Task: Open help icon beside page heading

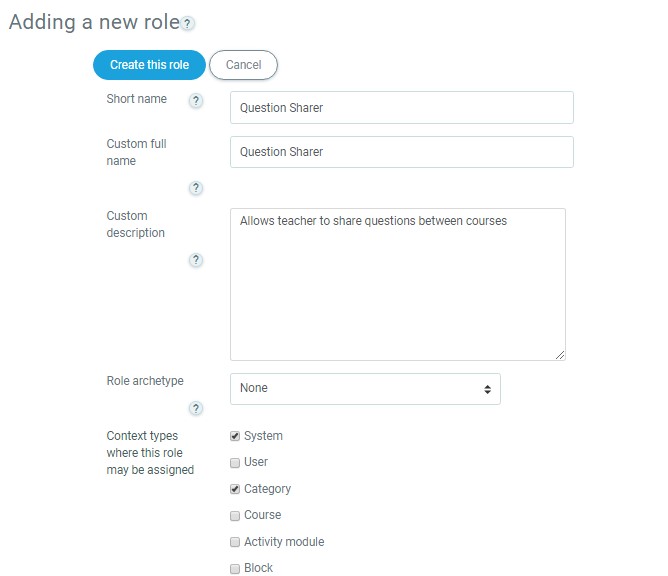Action: tap(188, 23)
